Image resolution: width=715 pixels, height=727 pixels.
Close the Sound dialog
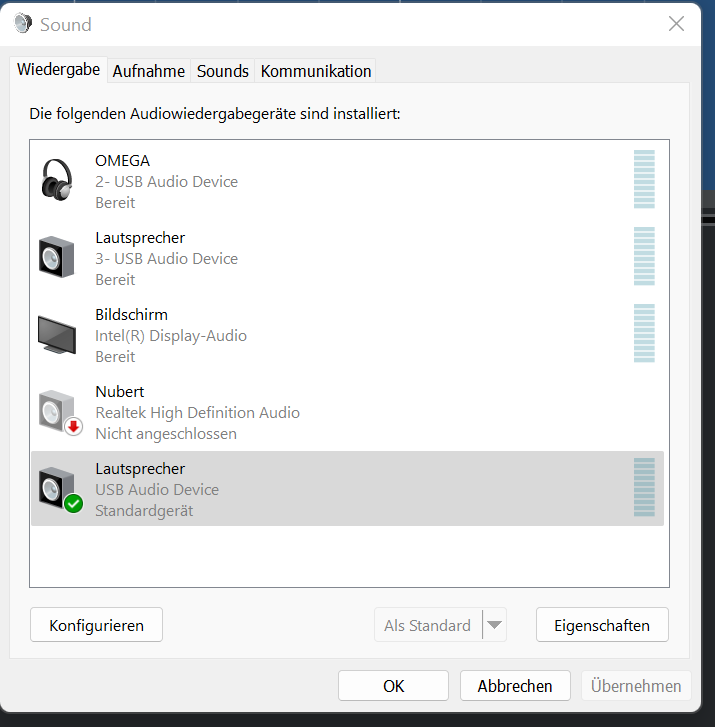point(677,24)
